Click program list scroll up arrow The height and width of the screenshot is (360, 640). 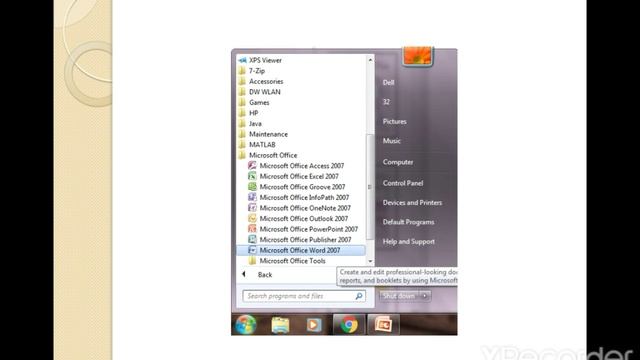[370, 60]
